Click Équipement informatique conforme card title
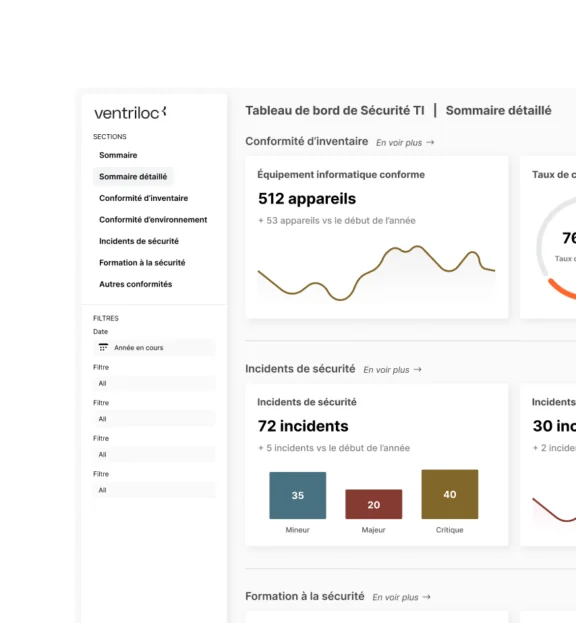This screenshot has height=623, width=576. [x=341, y=174]
